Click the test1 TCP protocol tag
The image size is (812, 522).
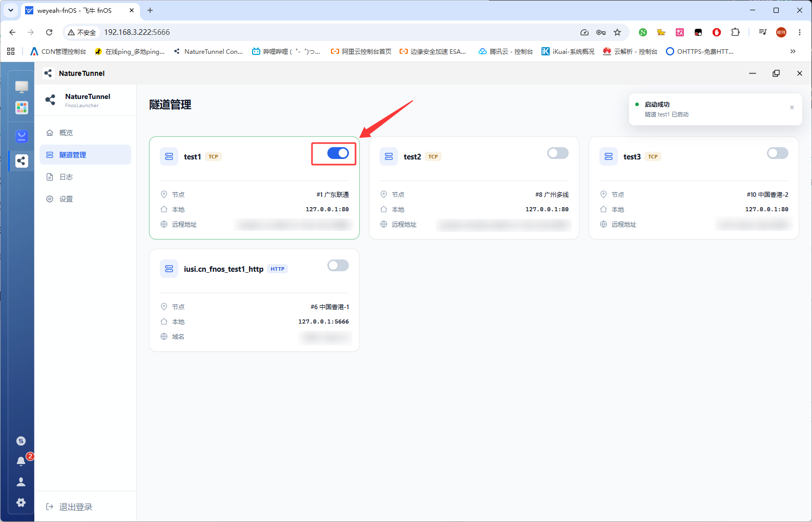(214, 156)
